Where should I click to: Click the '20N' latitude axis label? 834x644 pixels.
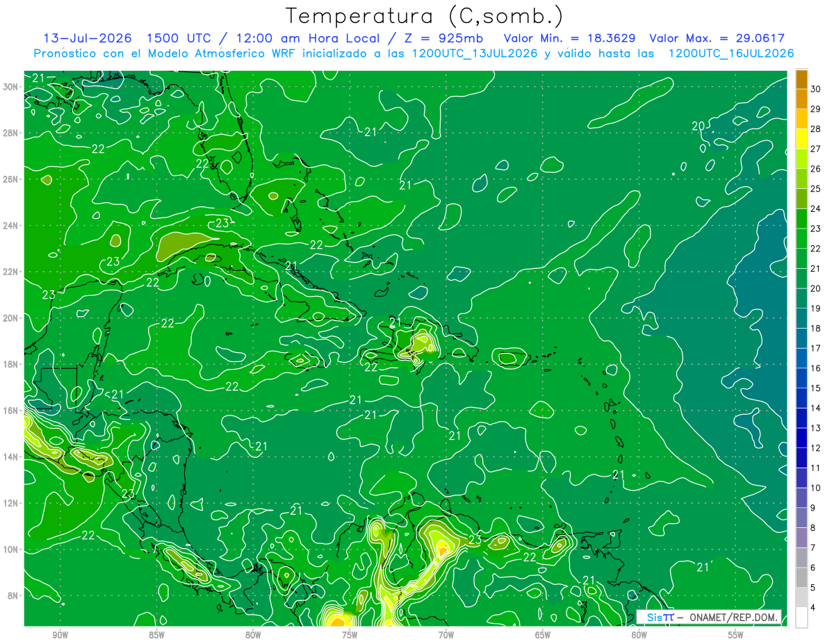11,318
